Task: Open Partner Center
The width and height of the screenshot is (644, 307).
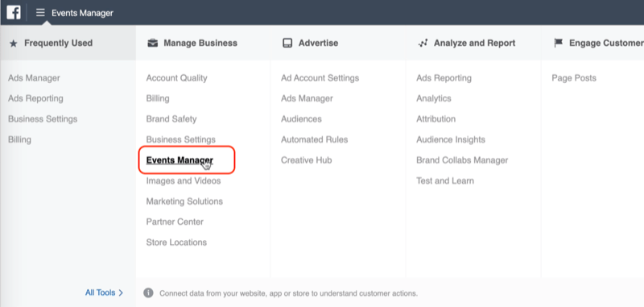Action: tap(175, 222)
